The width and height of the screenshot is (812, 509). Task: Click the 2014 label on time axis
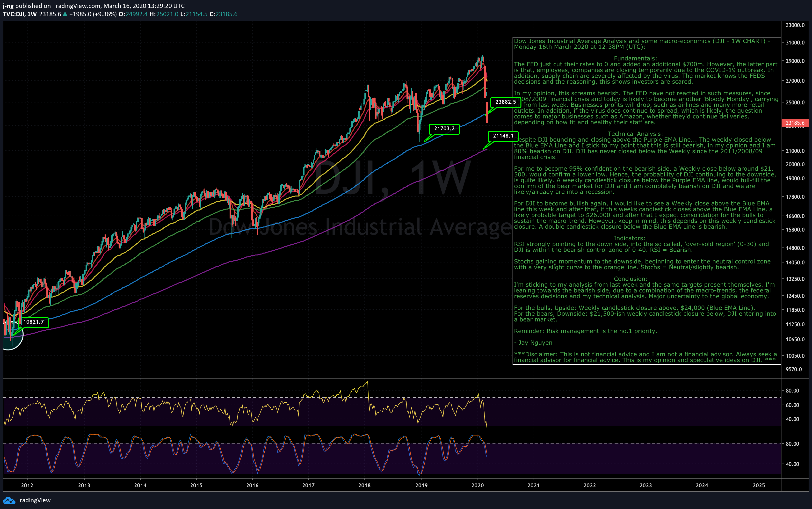[x=140, y=485]
